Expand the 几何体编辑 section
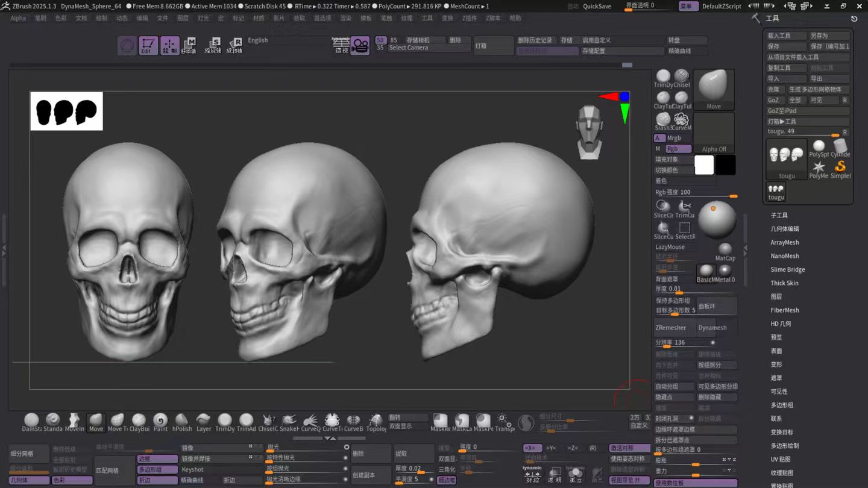868x488 pixels. click(785, 229)
